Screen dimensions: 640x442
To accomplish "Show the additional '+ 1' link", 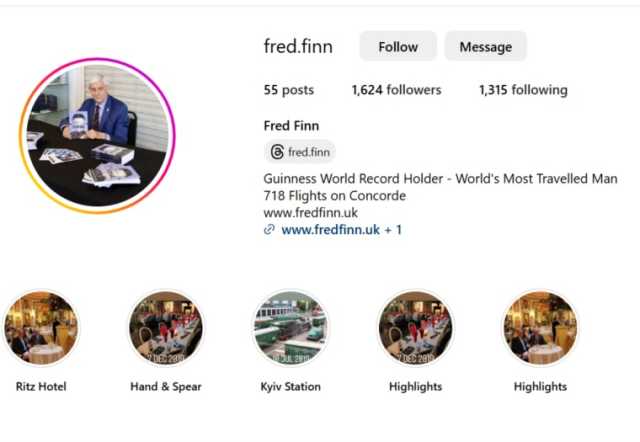I will pos(393,229).
